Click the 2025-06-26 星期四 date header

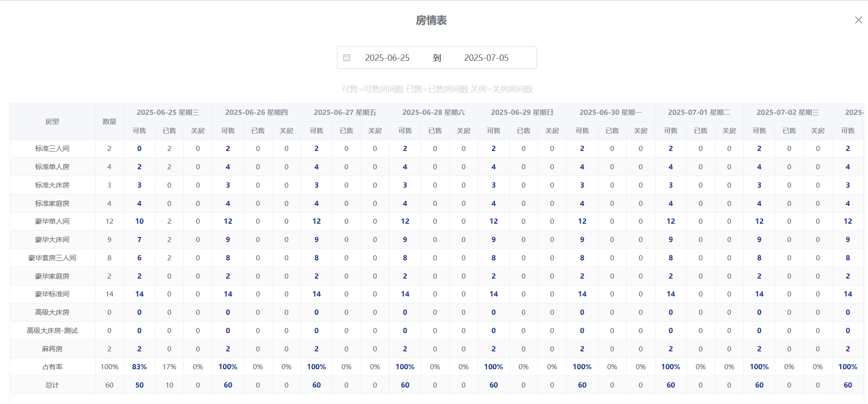coord(256,113)
